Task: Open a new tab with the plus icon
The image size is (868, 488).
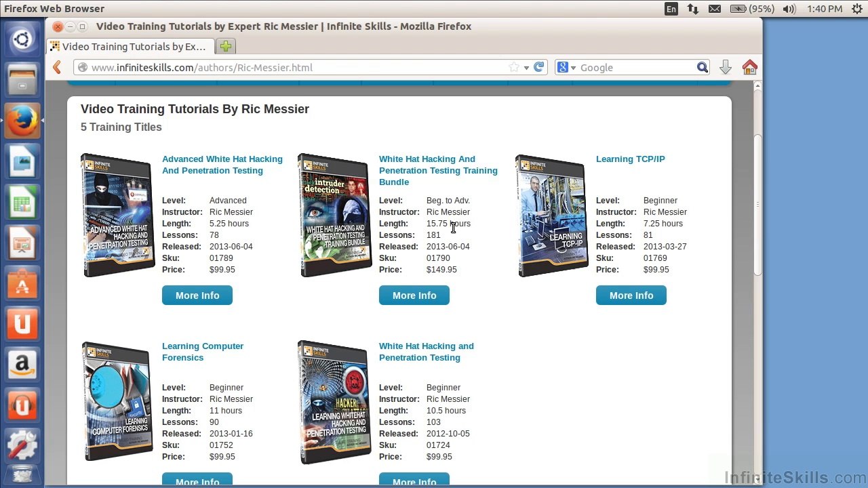Action: (x=226, y=46)
